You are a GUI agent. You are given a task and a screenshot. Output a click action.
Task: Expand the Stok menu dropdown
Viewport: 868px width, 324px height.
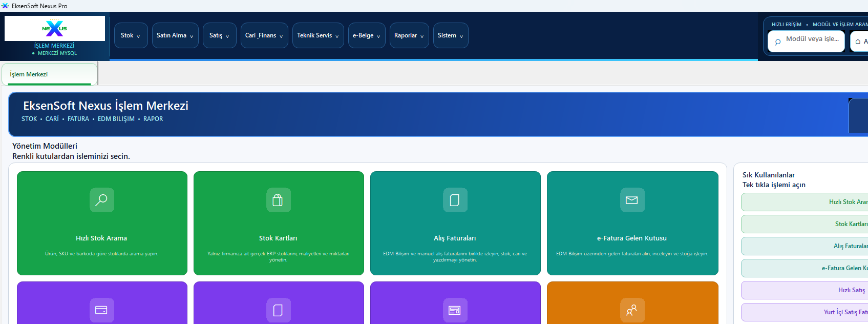(131, 35)
